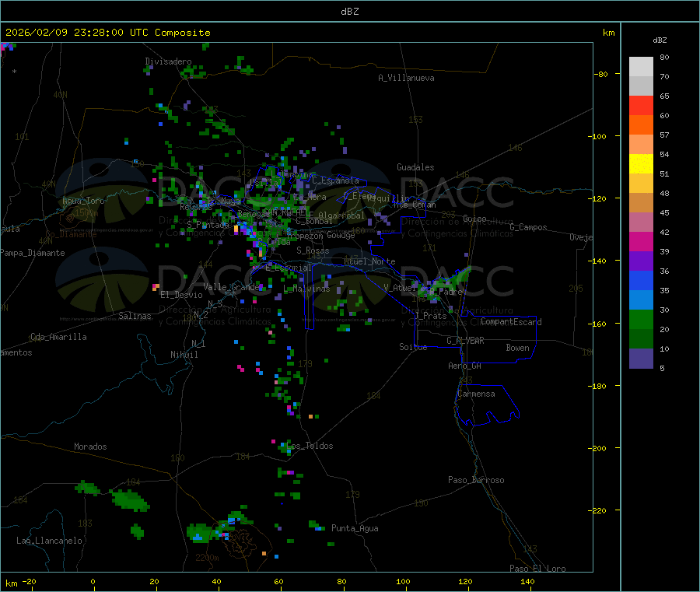The image size is (700, 592).
Task: Click the Guadales place name
Action: (415, 167)
